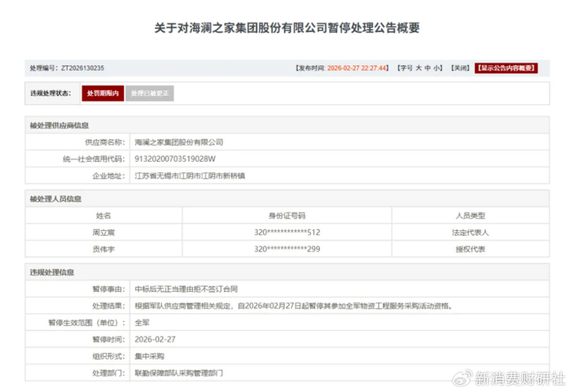Click the 处理结果 description text

coord(293,306)
